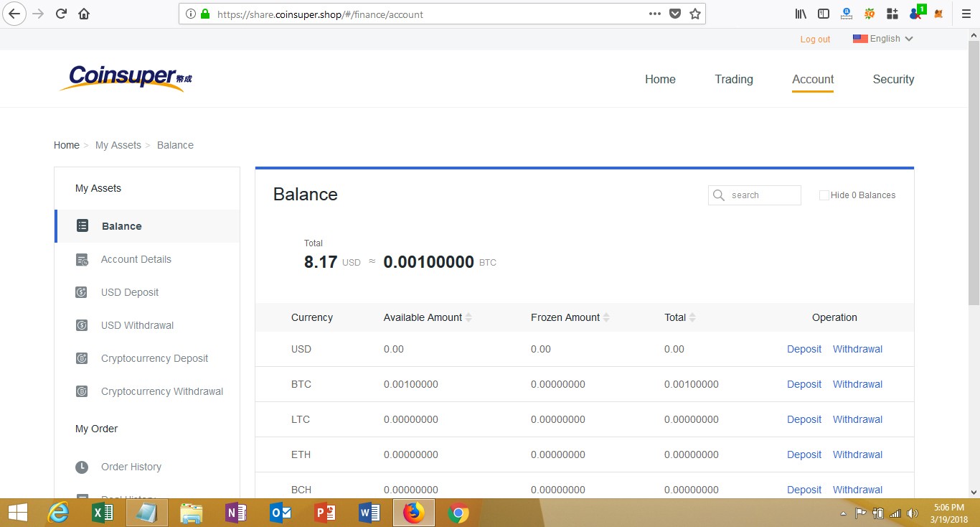Open the Trading navigation tab
Image resolution: width=980 pixels, height=527 pixels.
(x=734, y=79)
